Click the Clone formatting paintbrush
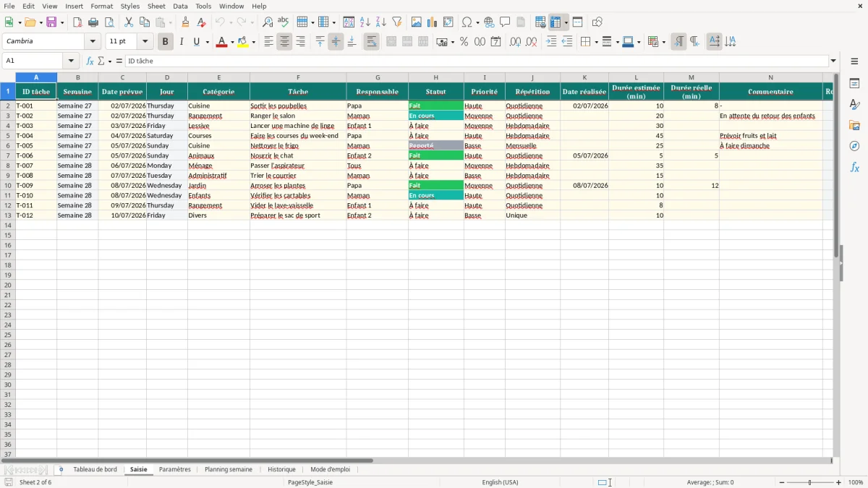 (x=186, y=22)
